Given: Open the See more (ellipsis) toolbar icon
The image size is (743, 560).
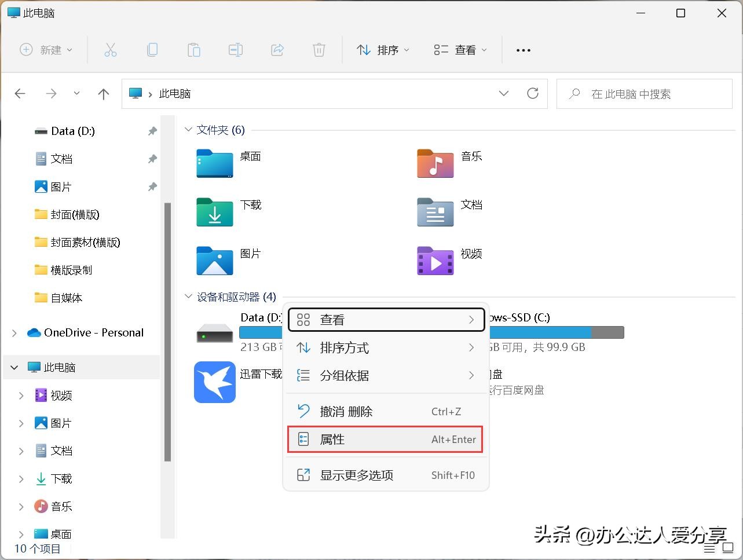Looking at the screenshot, I should tap(523, 50).
